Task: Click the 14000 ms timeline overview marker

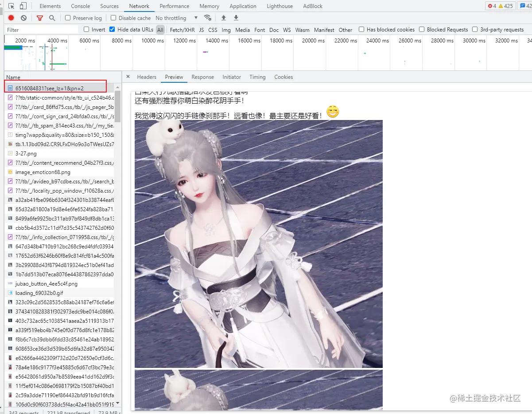Action: coord(217,40)
